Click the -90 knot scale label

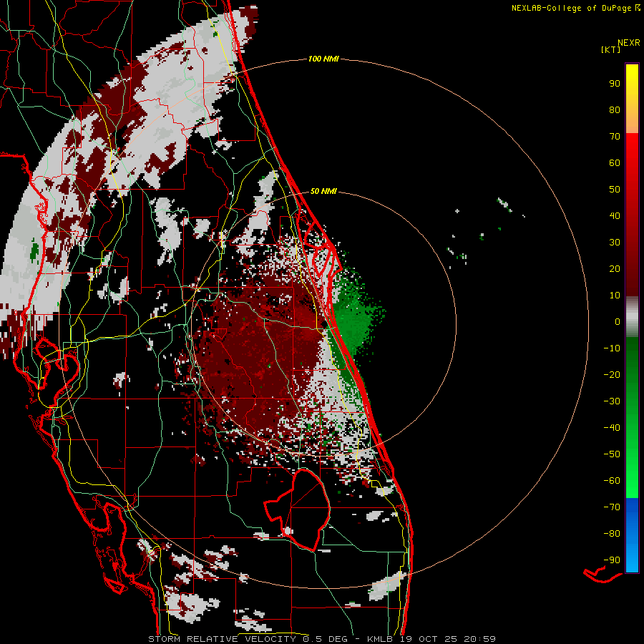click(612, 560)
